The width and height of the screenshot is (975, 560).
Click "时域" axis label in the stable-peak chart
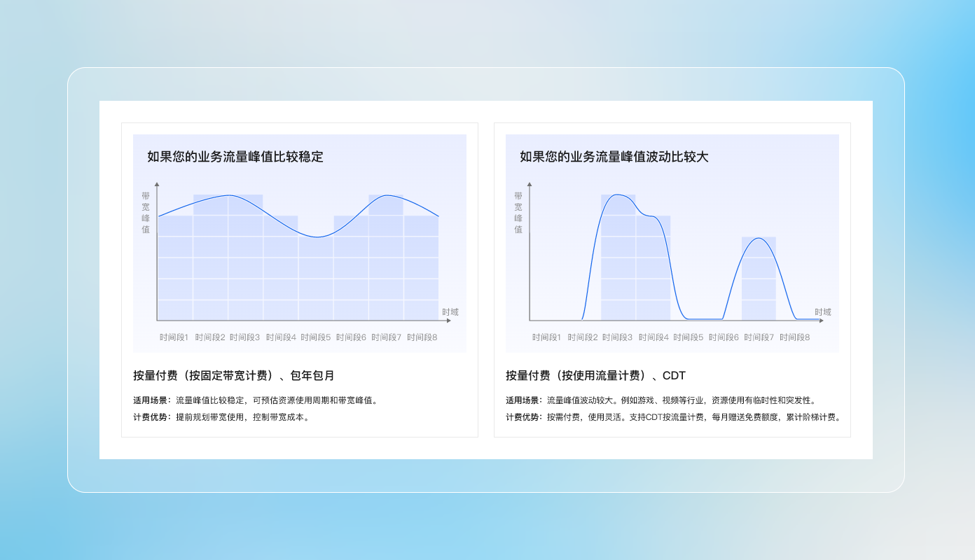[450, 312]
